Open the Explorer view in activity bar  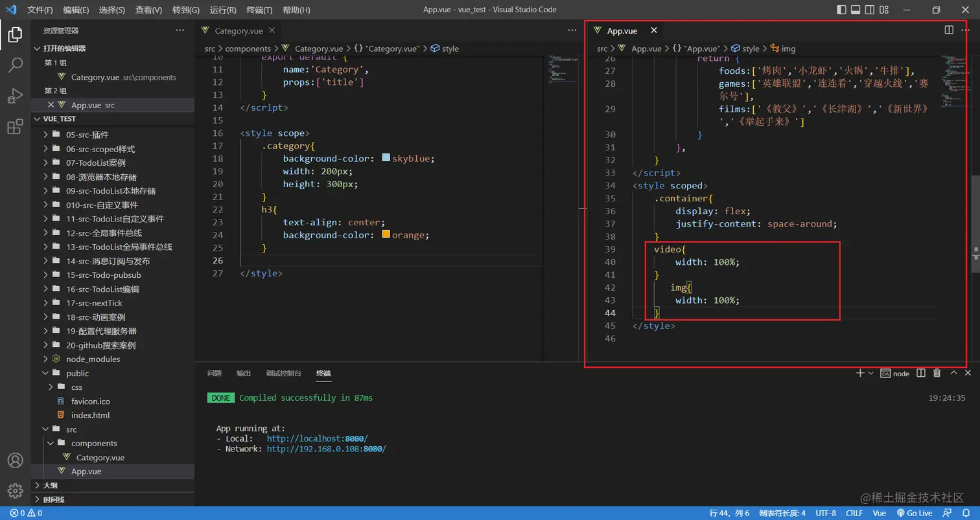point(15,34)
